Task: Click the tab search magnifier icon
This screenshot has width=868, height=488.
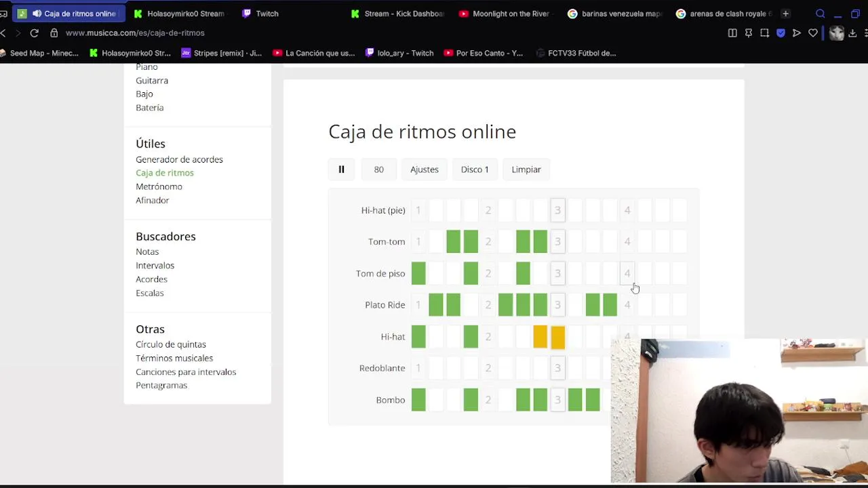Action: [x=821, y=14]
